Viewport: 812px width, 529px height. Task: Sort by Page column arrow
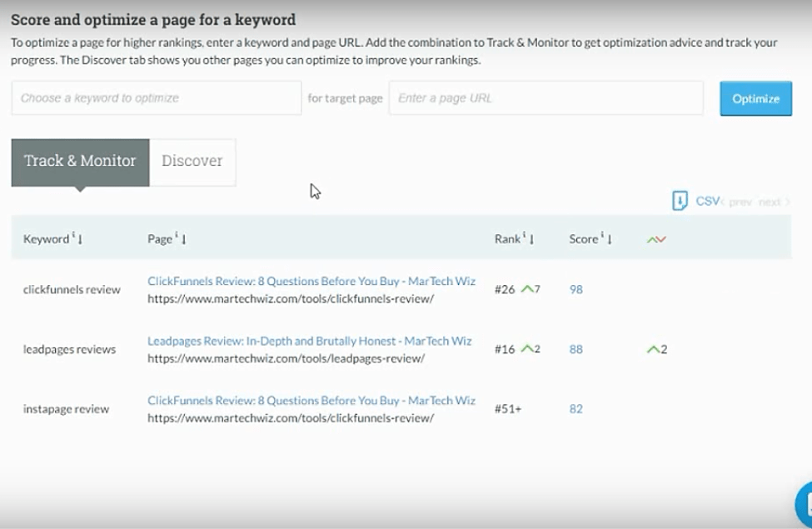point(184,239)
